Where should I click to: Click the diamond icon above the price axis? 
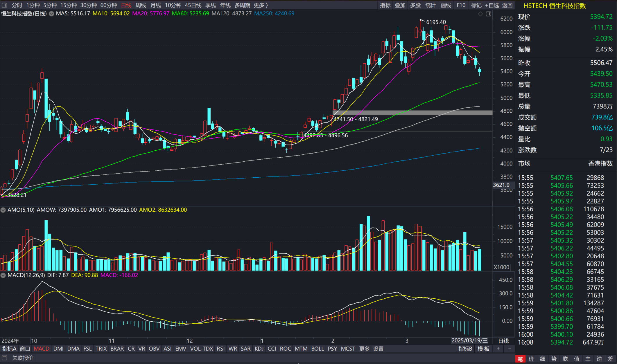point(480,14)
